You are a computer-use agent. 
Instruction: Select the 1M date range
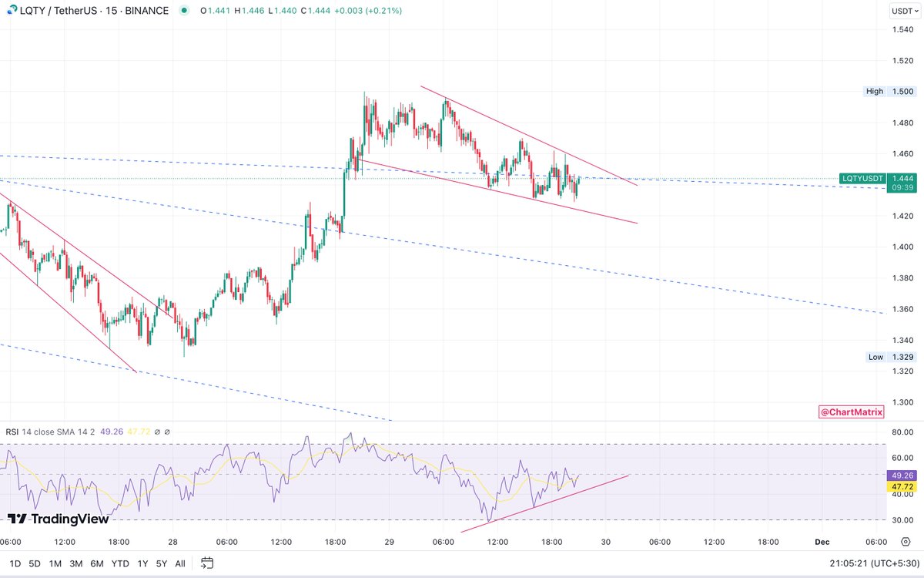coord(55,563)
